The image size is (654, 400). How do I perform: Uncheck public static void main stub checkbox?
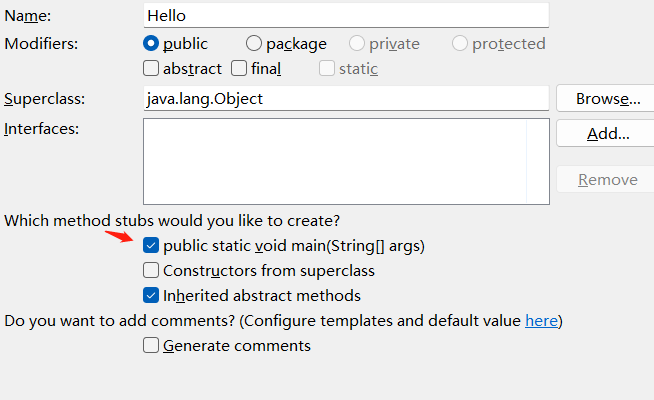(151, 245)
